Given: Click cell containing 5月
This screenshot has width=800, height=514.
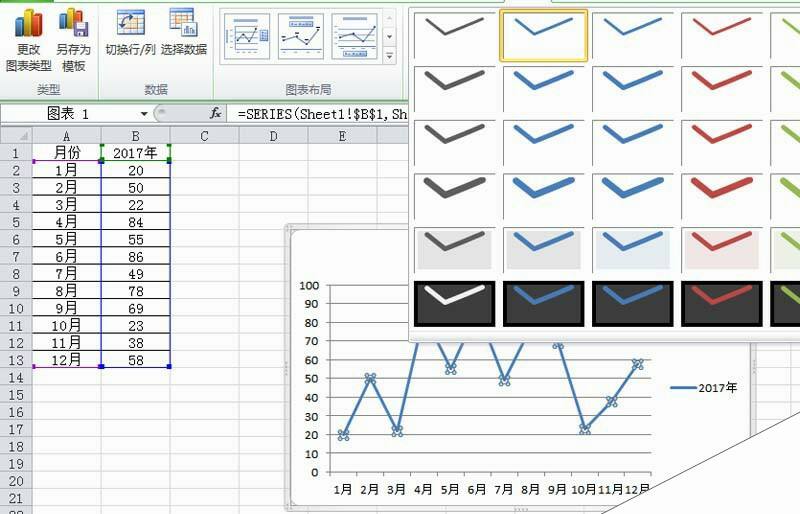Looking at the screenshot, I should click(66, 239).
